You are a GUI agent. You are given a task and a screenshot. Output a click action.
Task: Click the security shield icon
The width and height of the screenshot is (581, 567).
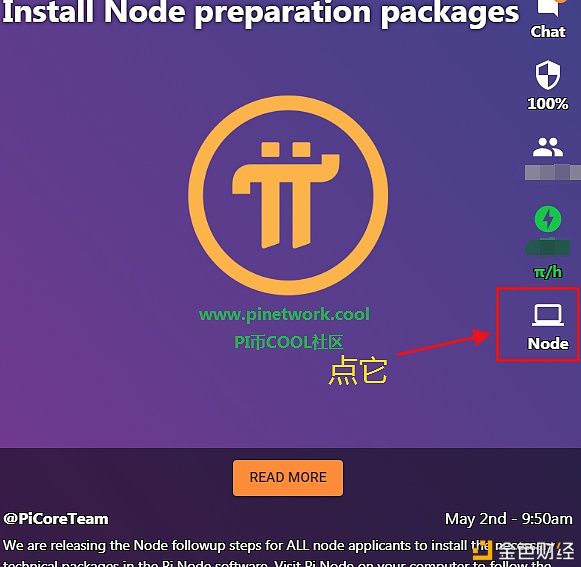click(548, 75)
